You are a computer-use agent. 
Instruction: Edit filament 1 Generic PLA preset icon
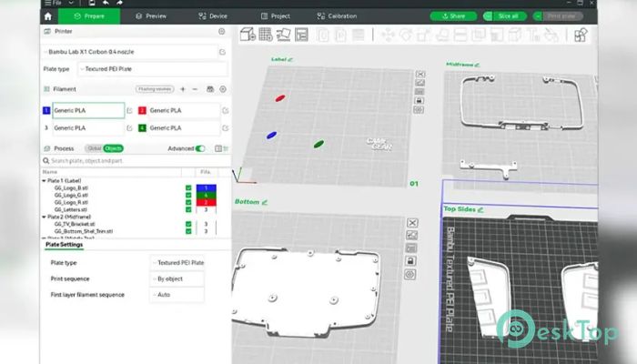(x=129, y=110)
